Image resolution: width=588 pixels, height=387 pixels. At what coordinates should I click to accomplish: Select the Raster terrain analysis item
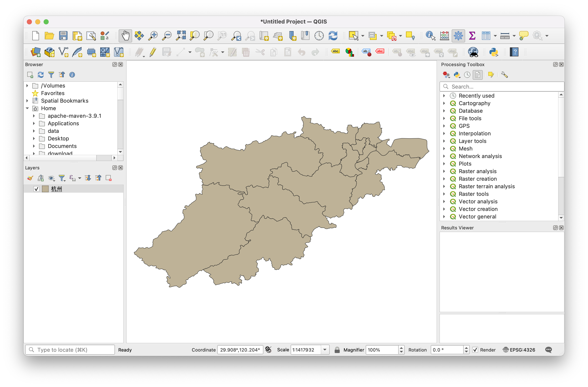(487, 186)
